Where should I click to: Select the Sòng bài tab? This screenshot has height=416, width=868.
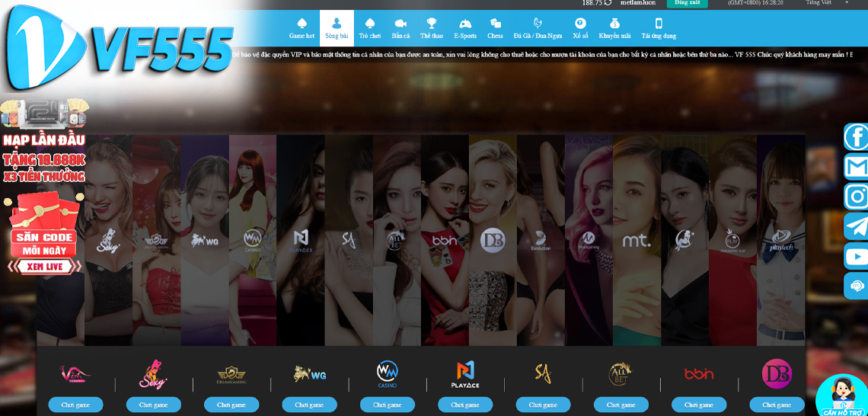coord(337,28)
